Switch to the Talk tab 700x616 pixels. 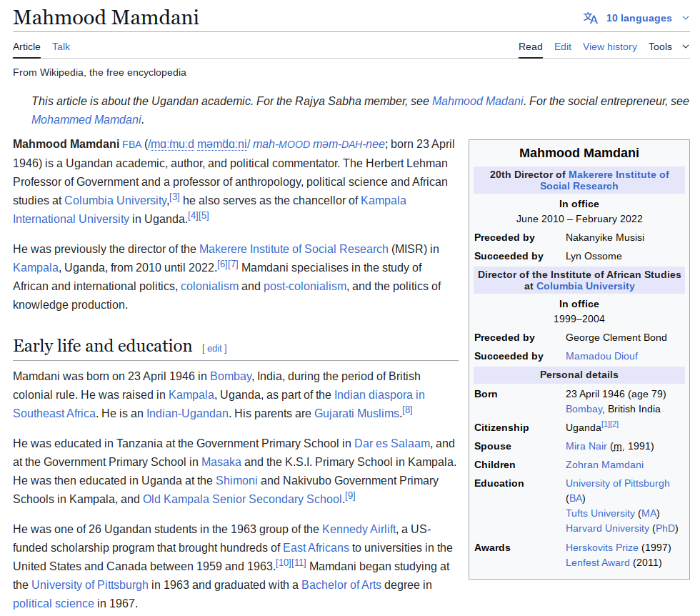pyautogui.click(x=61, y=47)
